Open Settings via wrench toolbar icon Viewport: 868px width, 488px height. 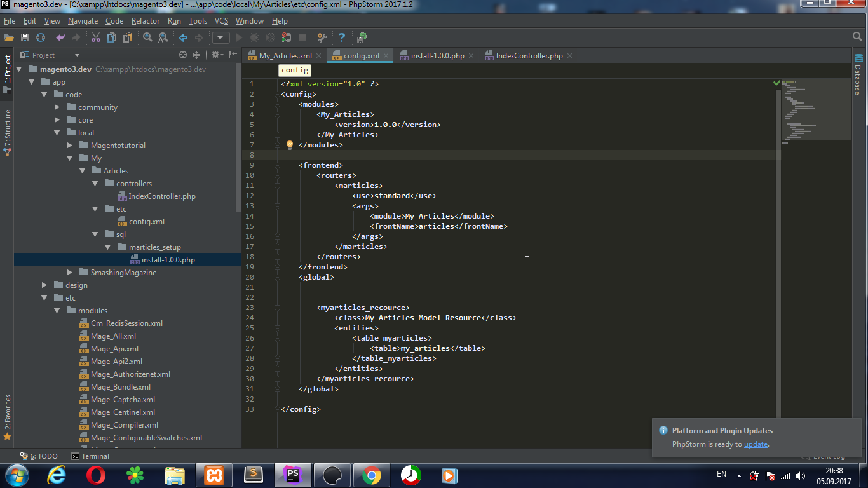click(x=322, y=37)
